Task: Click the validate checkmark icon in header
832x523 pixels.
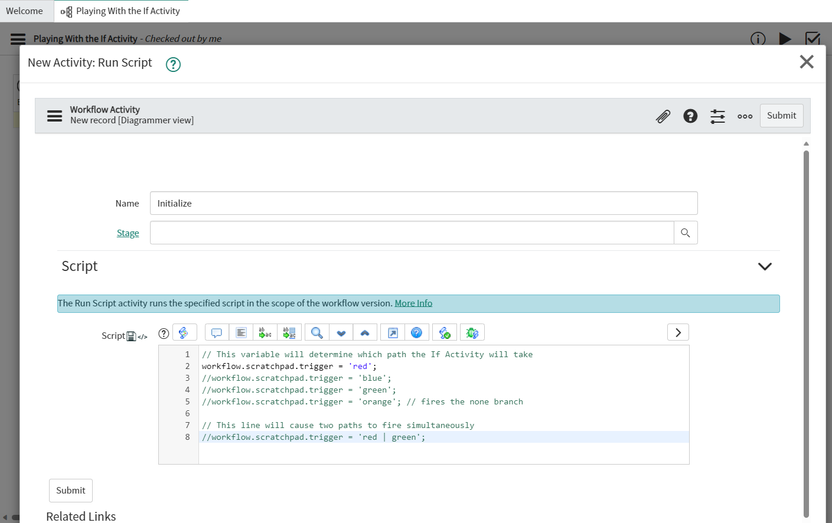Action: click(x=812, y=39)
